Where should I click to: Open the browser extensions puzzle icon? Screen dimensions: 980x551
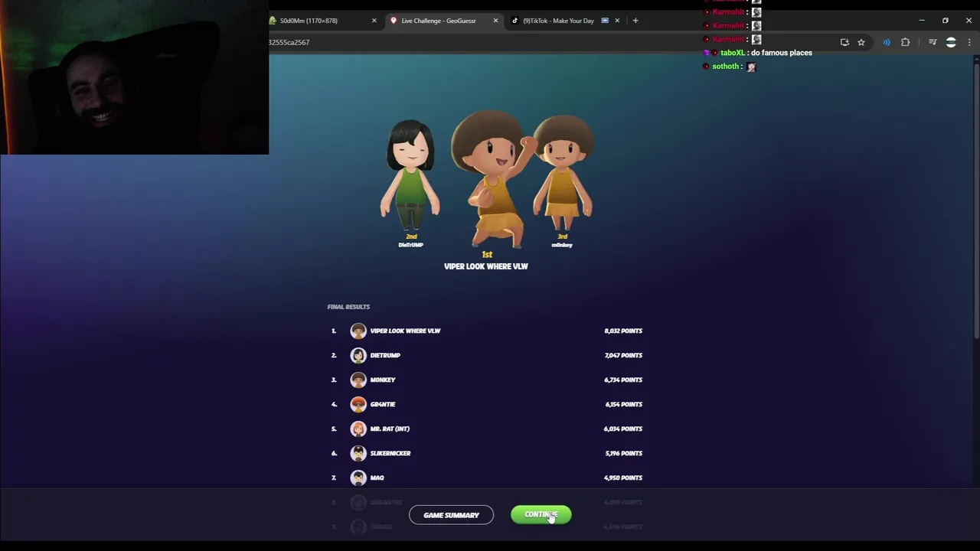click(906, 42)
